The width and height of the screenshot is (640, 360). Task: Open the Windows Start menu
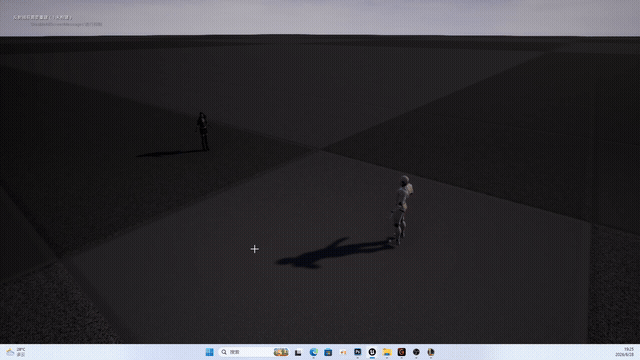(209, 352)
